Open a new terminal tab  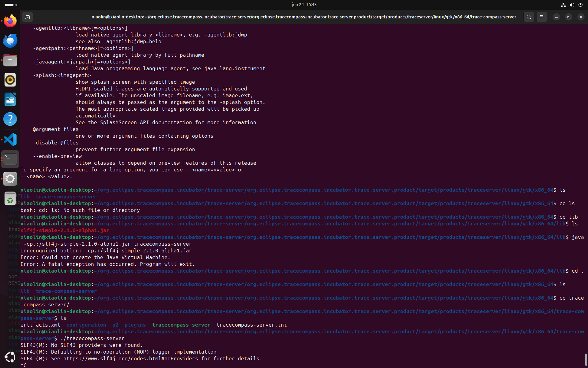(x=28, y=17)
